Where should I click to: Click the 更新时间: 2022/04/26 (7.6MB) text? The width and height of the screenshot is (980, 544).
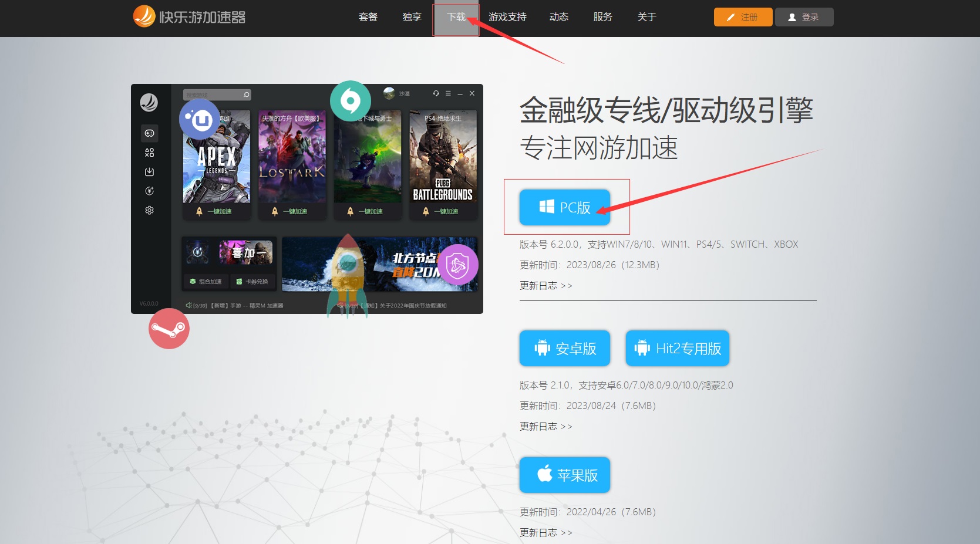(588, 512)
